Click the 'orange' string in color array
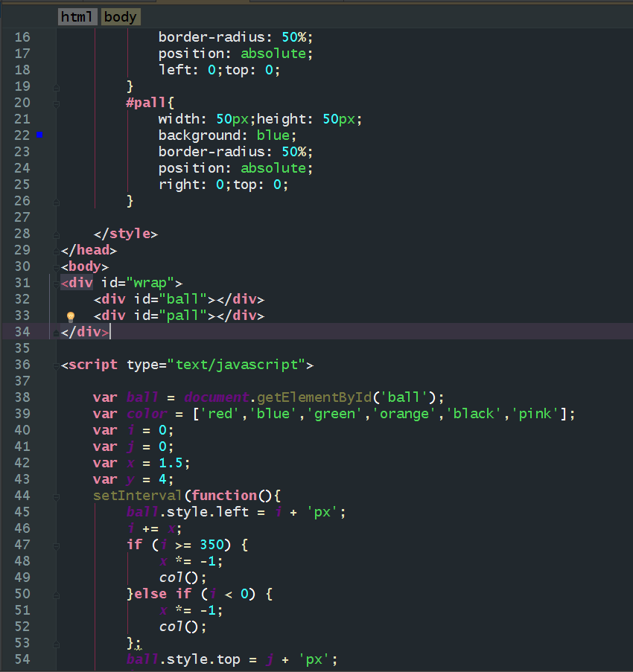Viewport: 633px width, 672px height. coord(404,414)
